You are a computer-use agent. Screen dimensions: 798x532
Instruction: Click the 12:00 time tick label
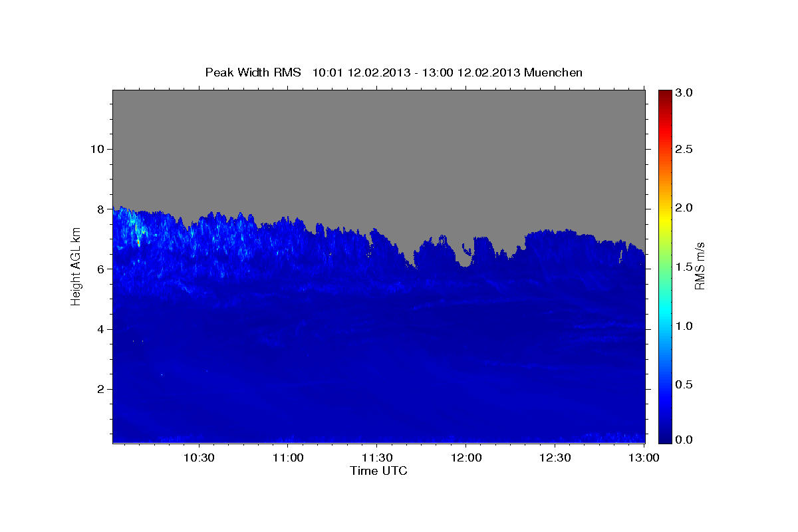click(x=465, y=458)
